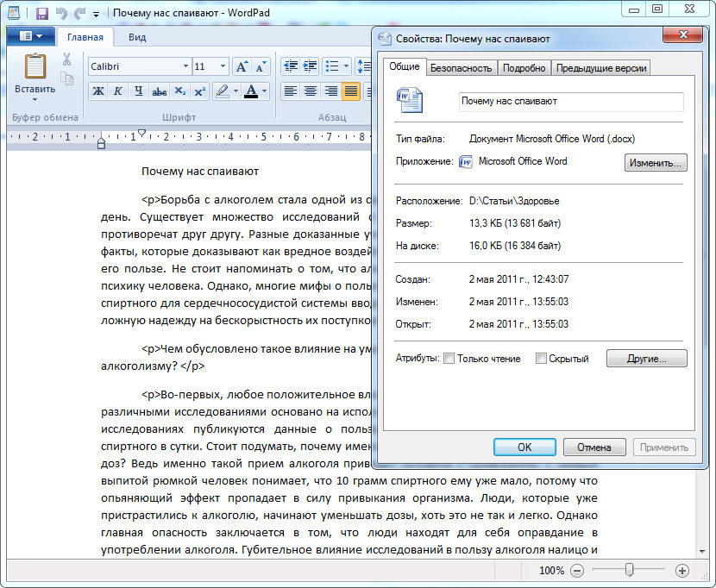Viewport: 716px width, 588px height.
Task: Expand the font size dropdown showing 11
Action: [223, 66]
